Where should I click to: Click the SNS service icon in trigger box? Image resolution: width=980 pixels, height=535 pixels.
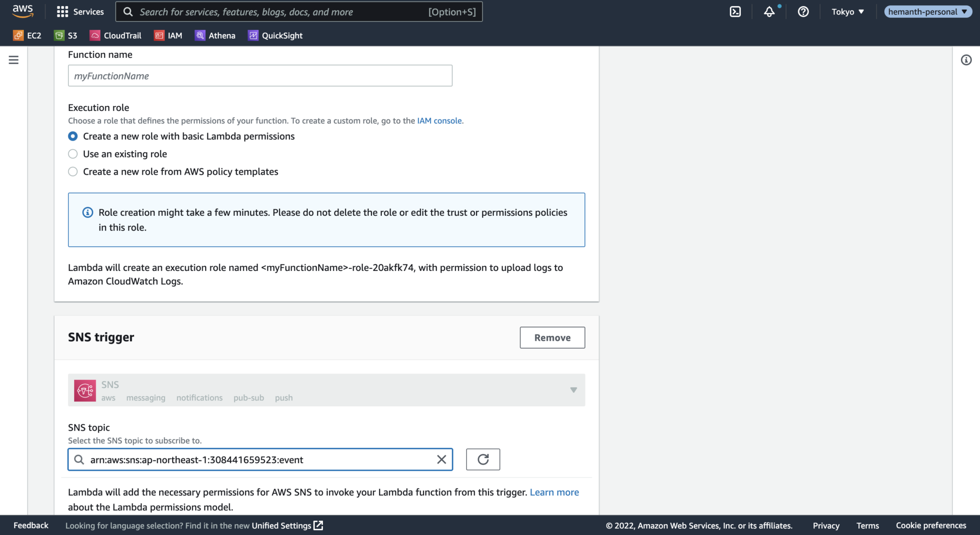85,390
